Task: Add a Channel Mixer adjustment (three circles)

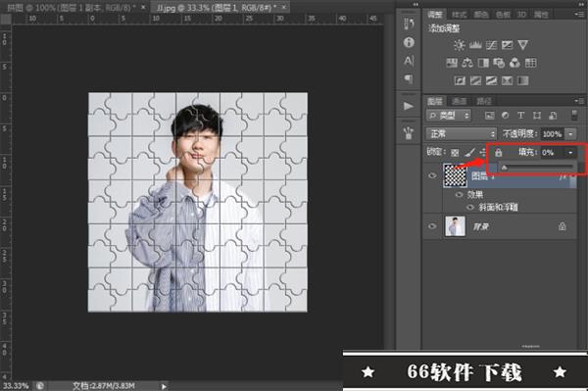Action: click(514, 63)
